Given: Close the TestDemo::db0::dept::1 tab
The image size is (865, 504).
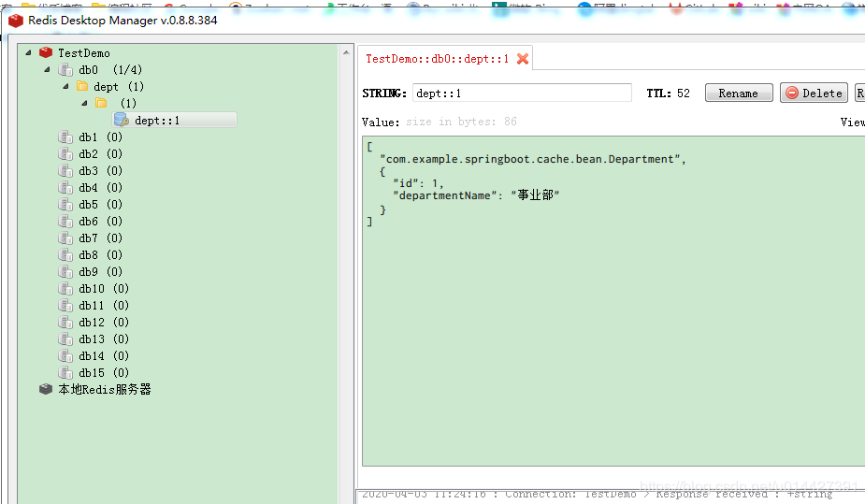Looking at the screenshot, I should point(523,59).
